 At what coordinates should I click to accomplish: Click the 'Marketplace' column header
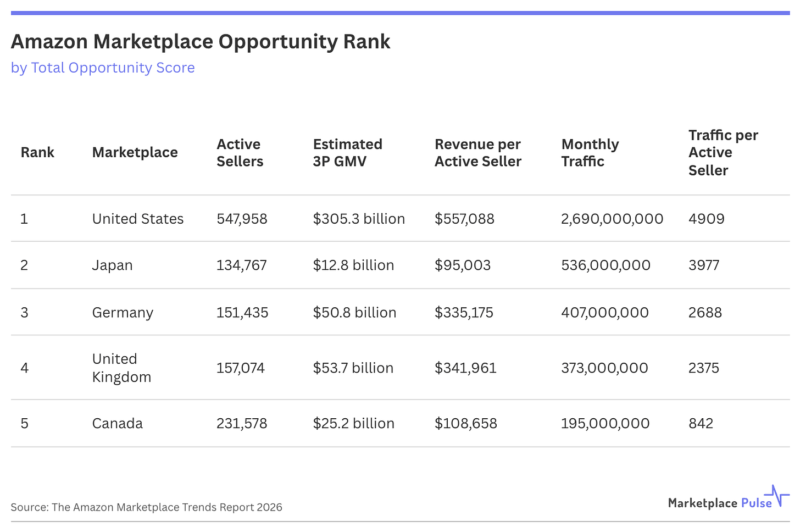(x=135, y=152)
